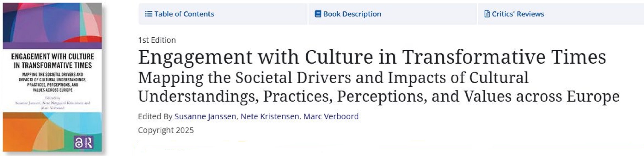Image resolution: width=644 pixels, height=156 pixels.
Task: Click the document icon beside Critics' Reviews
Action: [x=487, y=14]
